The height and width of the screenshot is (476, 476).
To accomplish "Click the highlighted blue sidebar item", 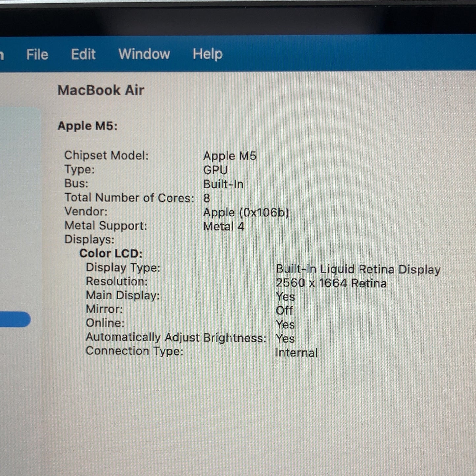I will 15,319.
